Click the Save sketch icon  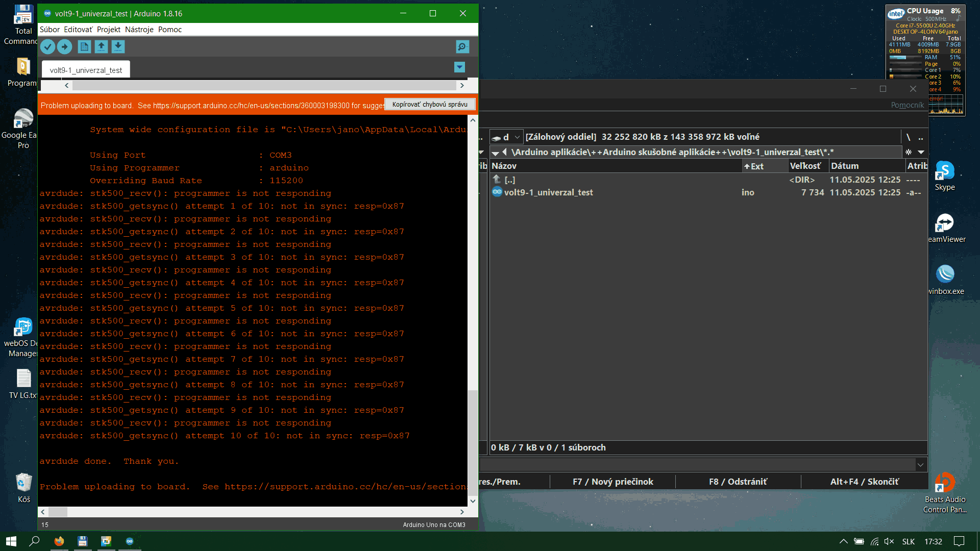[x=118, y=47]
